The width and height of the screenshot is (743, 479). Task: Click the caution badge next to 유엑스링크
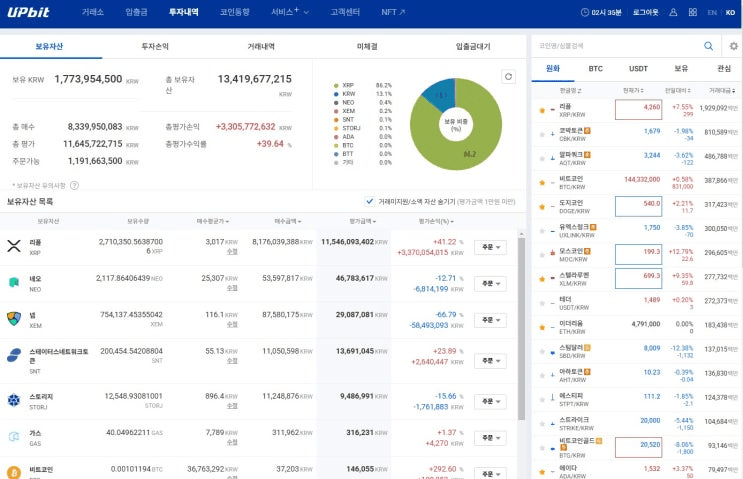[x=593, y=227]
